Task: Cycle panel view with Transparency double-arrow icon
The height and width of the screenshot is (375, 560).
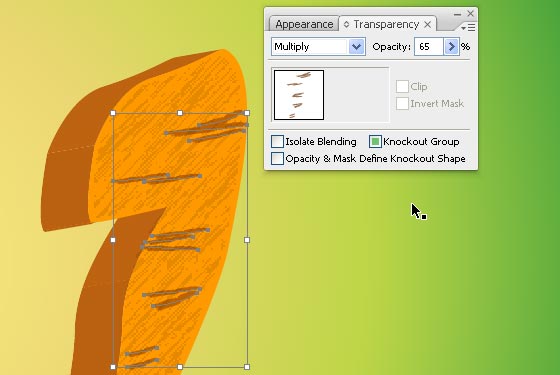Action: pos(346,24)
